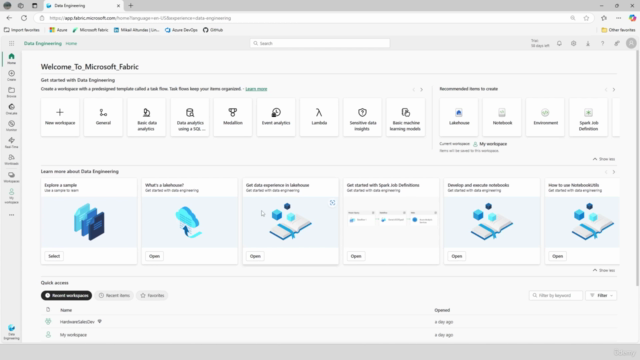Open Real-Time hub in the sidebar
This screenshot has width=640, height=360.
coord(11,142)
